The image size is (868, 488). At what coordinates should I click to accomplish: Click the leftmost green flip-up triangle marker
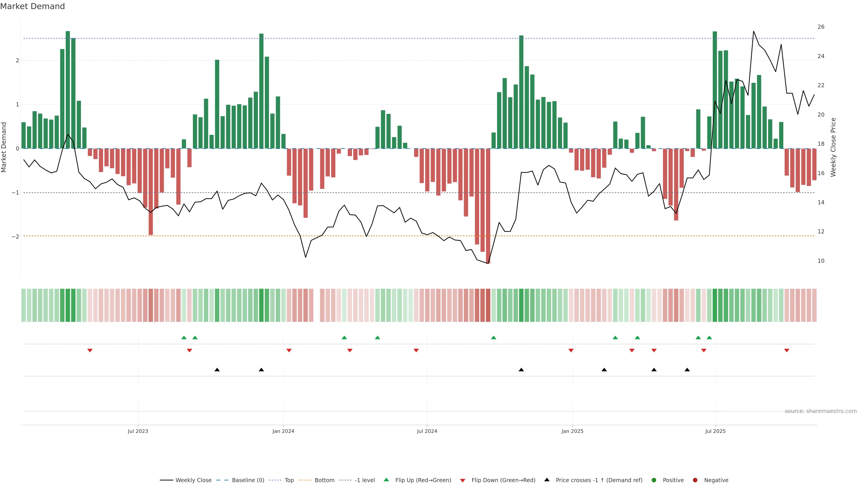click(x=184, y=338)
